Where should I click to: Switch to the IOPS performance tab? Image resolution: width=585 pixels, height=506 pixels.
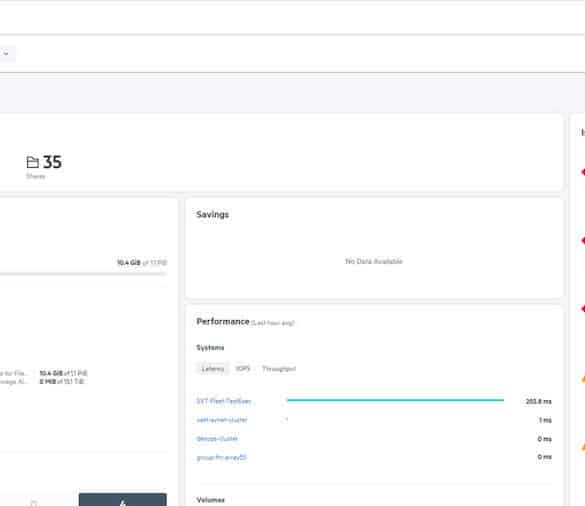point(243,369)
